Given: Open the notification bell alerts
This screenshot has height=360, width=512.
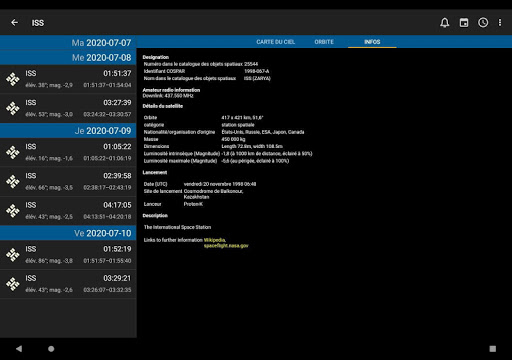Looking at the screenshot, I should point(445,22).
